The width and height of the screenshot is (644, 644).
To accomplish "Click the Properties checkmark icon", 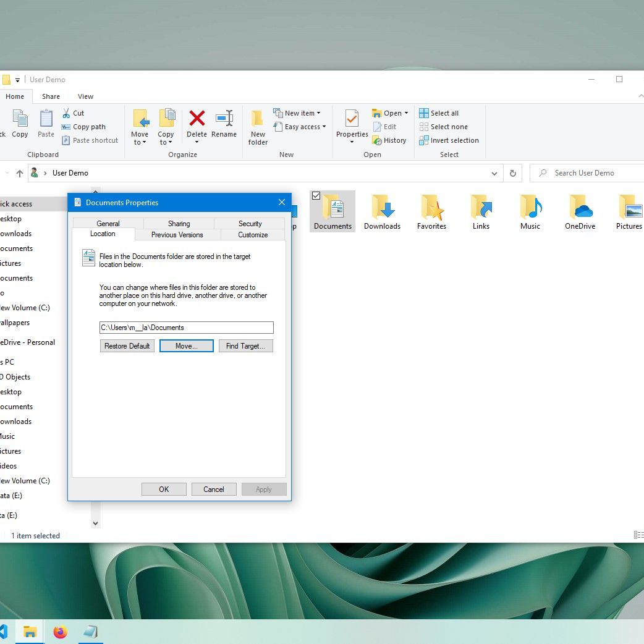I will 352,118.
